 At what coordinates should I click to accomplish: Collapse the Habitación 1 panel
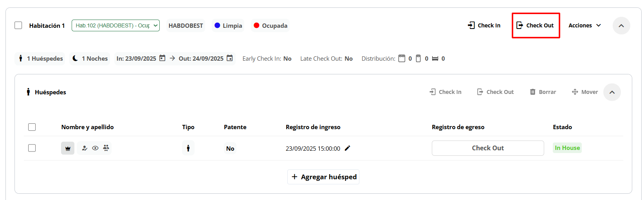[621, 25]
